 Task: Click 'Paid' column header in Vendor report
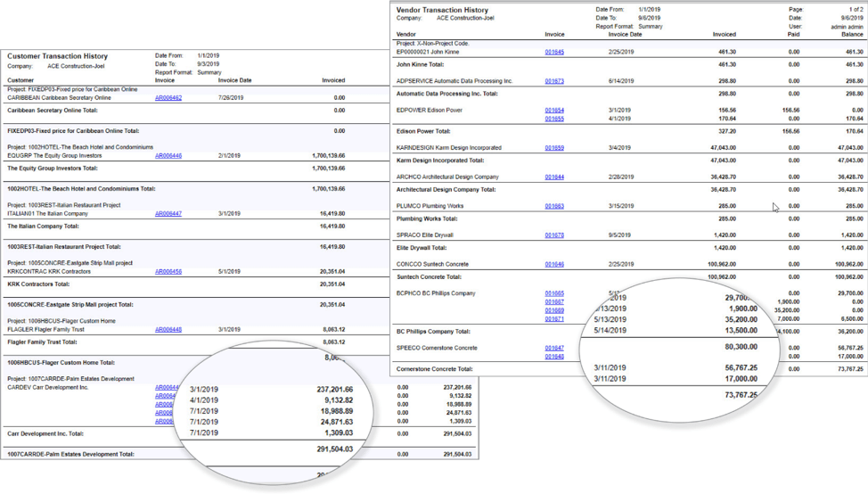tap(793, 35)
